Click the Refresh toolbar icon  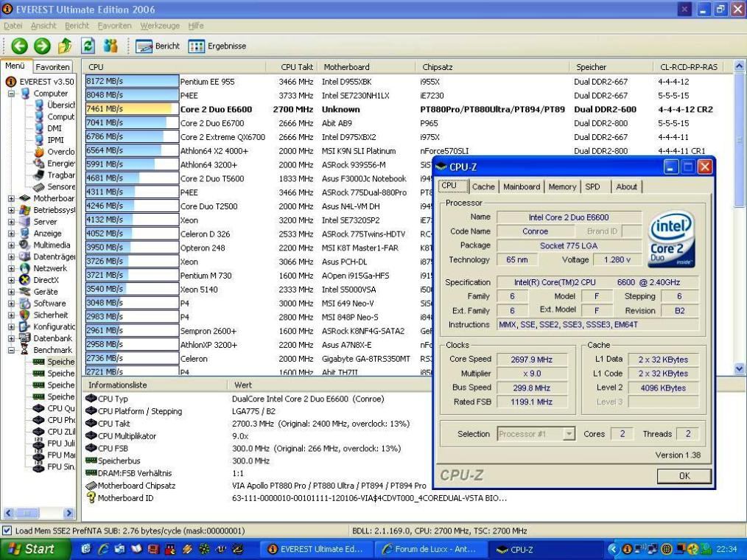[x=88, y=46]
